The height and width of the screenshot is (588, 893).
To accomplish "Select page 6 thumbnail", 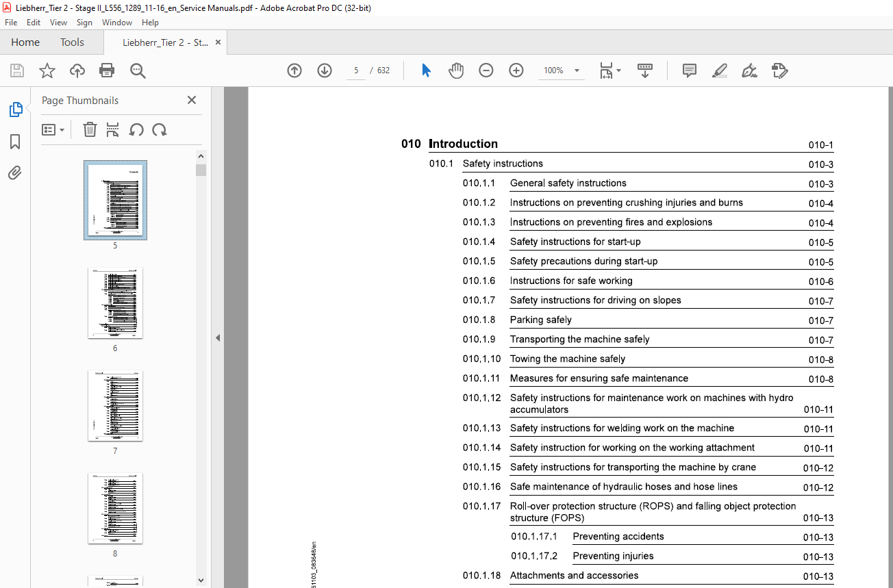I will coord(115,303).
